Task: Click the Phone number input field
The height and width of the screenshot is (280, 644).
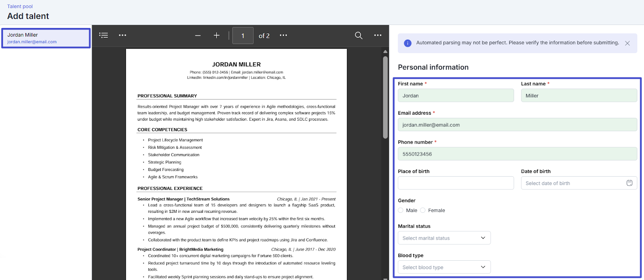Action: pyautogui.click(x=517, y=154)
